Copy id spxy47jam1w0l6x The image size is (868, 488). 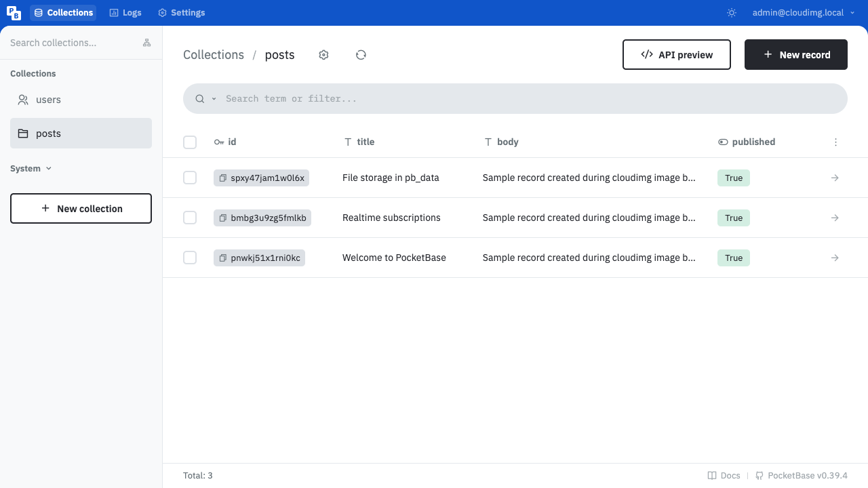pos(222,178)
